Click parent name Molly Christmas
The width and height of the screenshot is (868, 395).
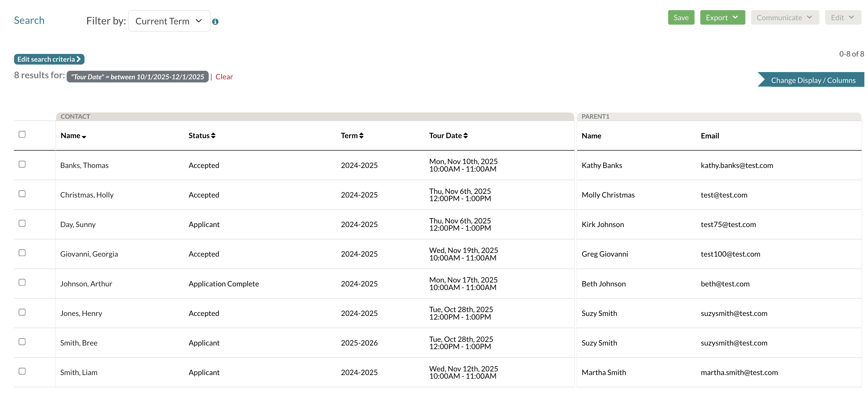pyautogui.click(x=608, y=195)
